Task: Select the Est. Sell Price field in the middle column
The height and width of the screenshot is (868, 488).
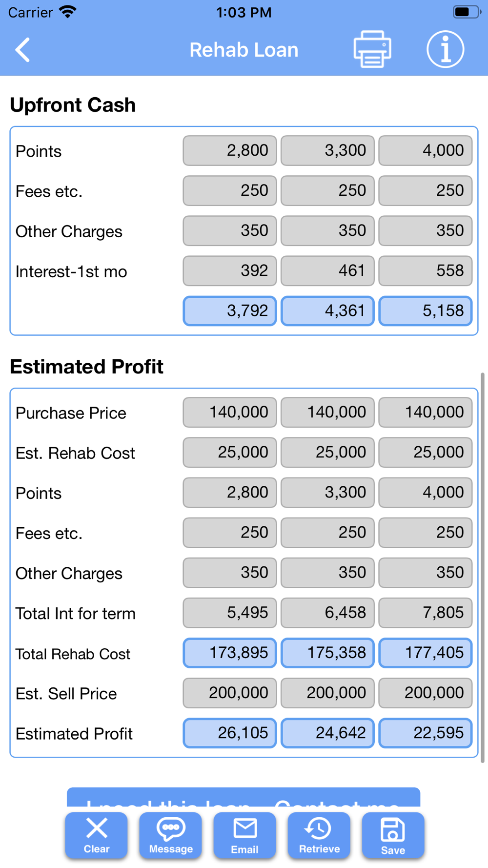Action: [x=327, y=693]
